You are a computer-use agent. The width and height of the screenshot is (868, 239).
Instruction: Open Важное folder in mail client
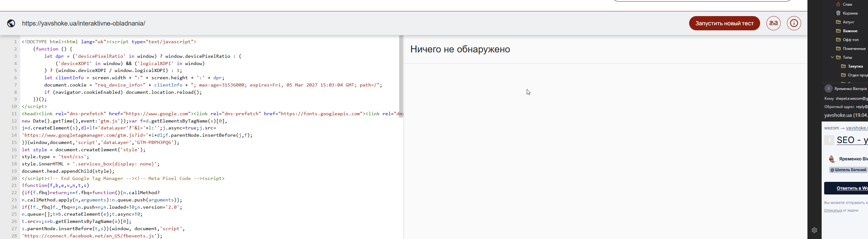(850, 31)
